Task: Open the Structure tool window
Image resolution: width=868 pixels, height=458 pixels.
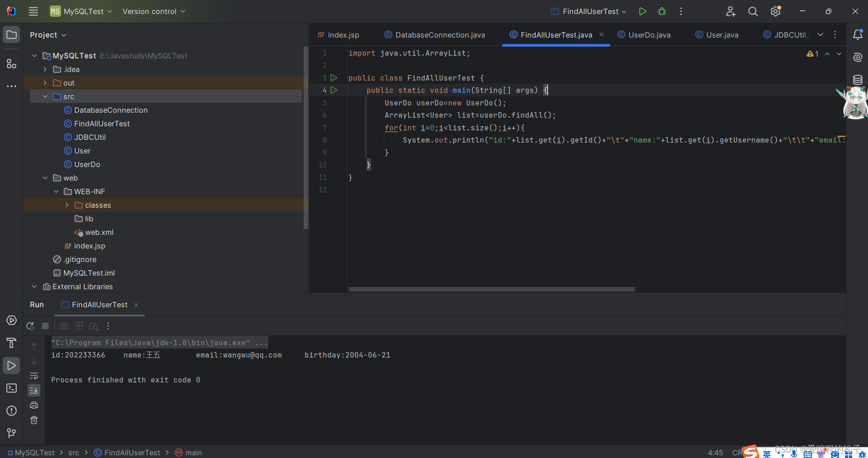Action: [11, 64]
